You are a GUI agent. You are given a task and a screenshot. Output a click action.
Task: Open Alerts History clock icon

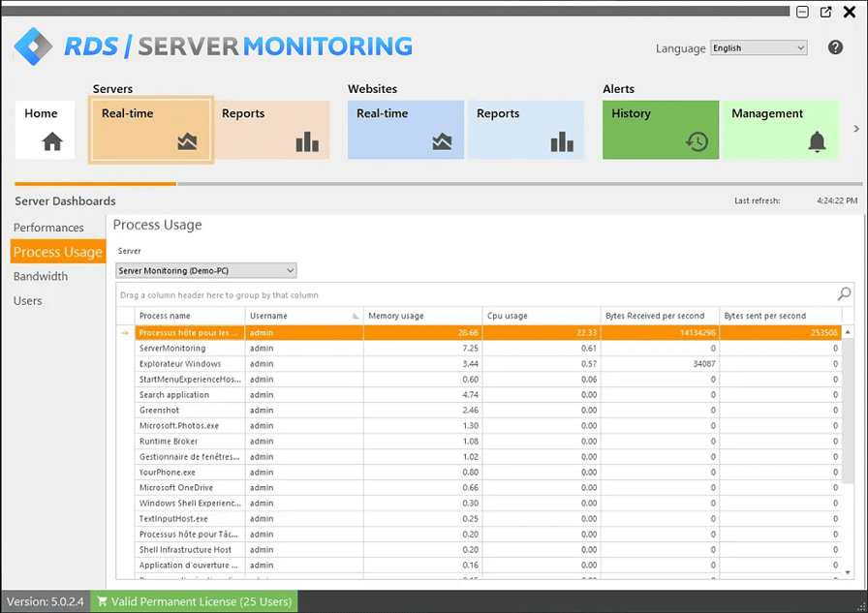[x=697, y=142]
